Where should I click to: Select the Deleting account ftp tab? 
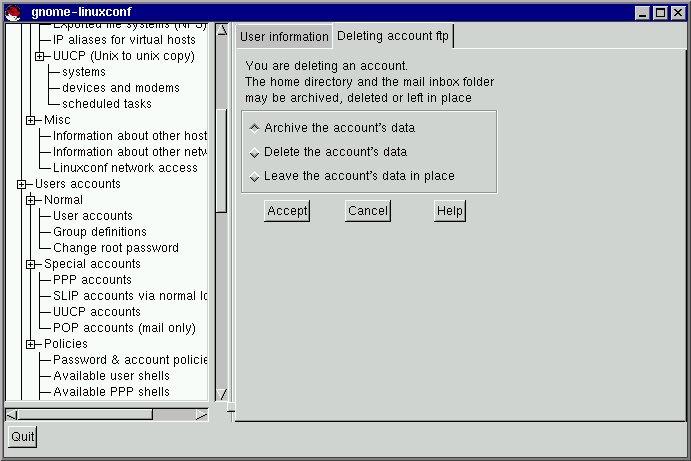tap(393, 36)
